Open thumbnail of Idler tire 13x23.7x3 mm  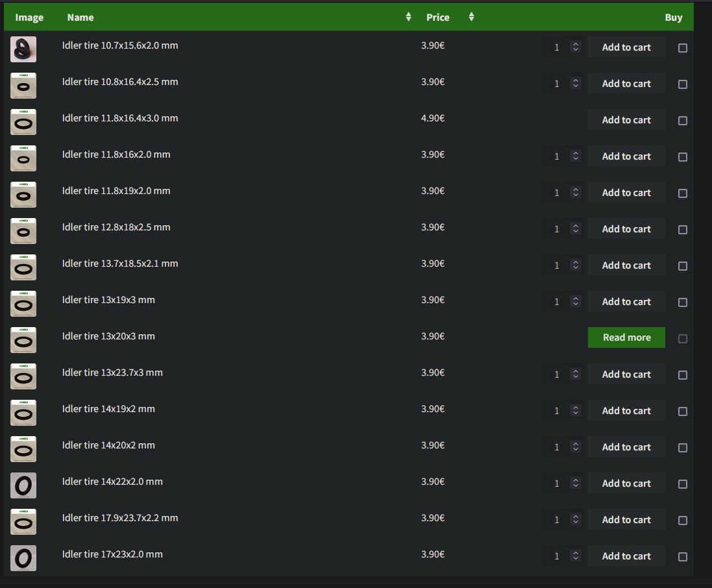pos(23,376)
